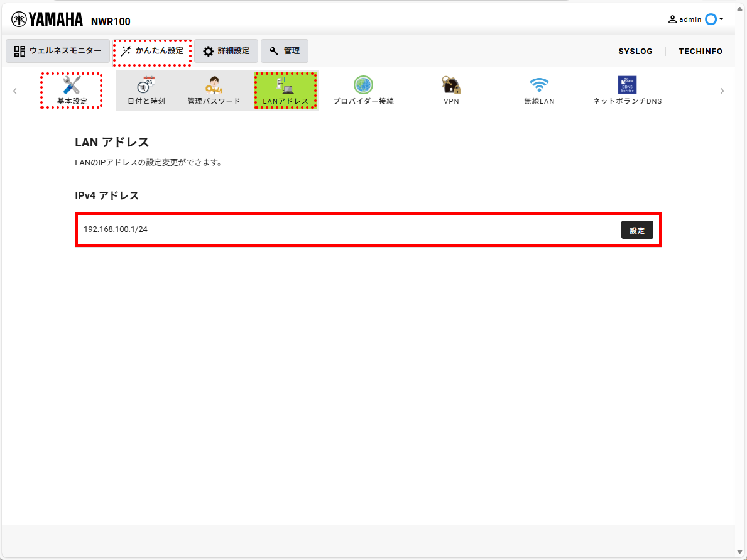Open the VPN lock icon
The image size is (747, 560).
point(450,85)
